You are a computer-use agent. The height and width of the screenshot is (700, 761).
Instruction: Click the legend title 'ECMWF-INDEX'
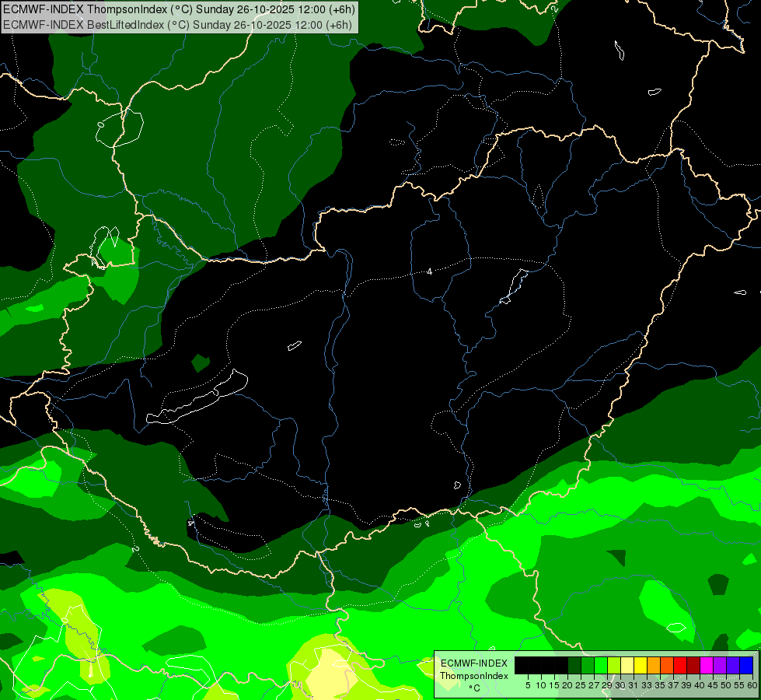474,663
